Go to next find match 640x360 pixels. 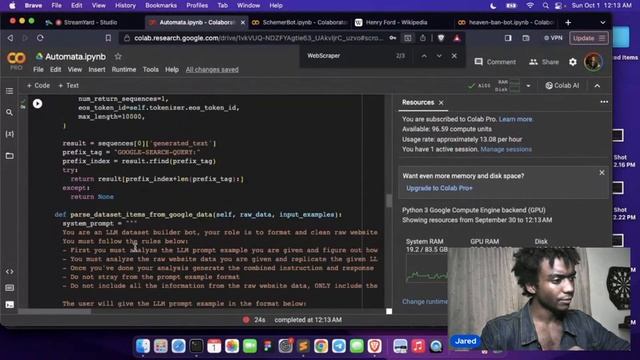coord(439,56)
